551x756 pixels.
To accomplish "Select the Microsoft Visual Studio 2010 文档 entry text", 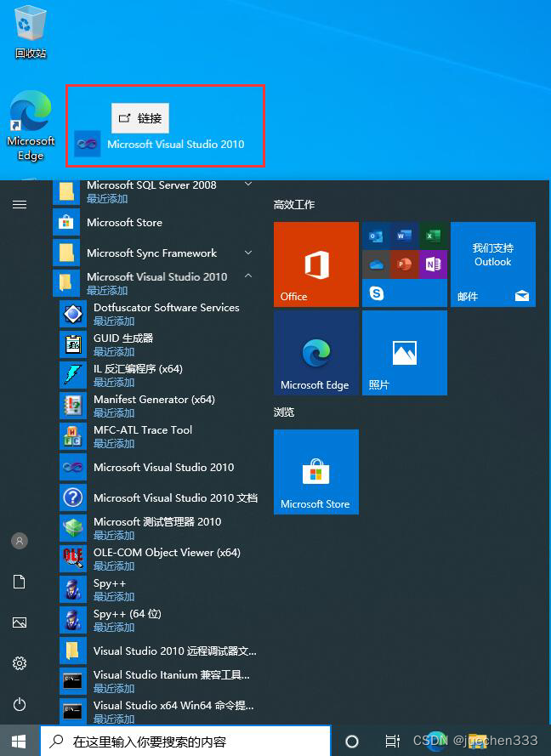I will click(x=175, y=497).
